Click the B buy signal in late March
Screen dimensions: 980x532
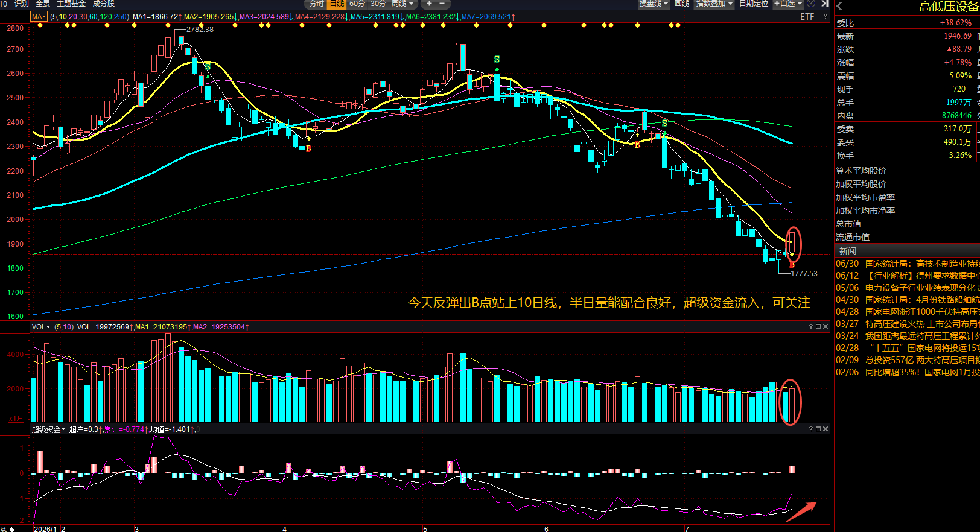click(x=308, y=148)
